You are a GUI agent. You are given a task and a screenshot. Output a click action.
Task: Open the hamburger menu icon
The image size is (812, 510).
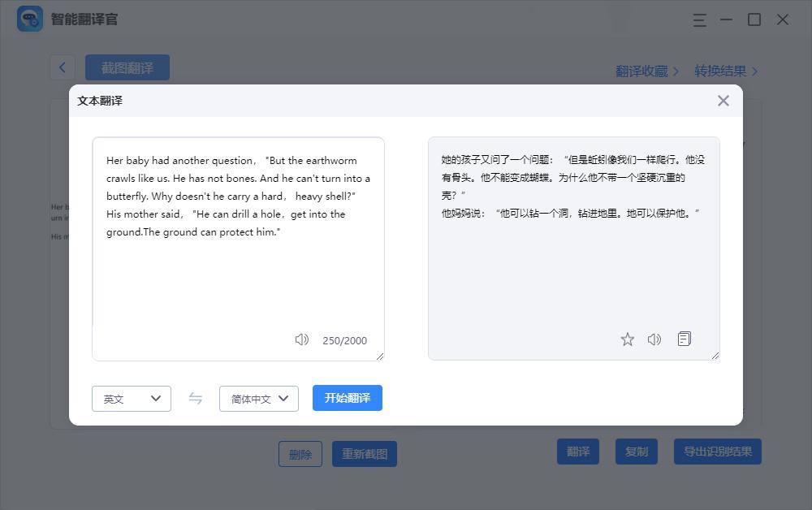tap(699, 19)
